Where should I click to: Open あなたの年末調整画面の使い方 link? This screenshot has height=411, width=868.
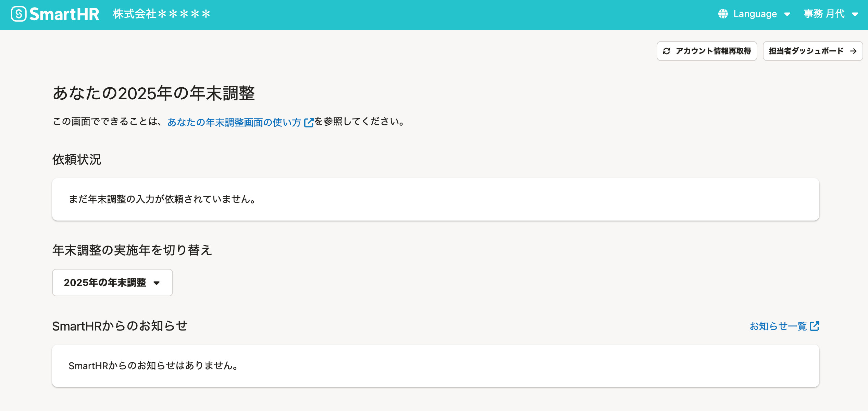point(234,122)
